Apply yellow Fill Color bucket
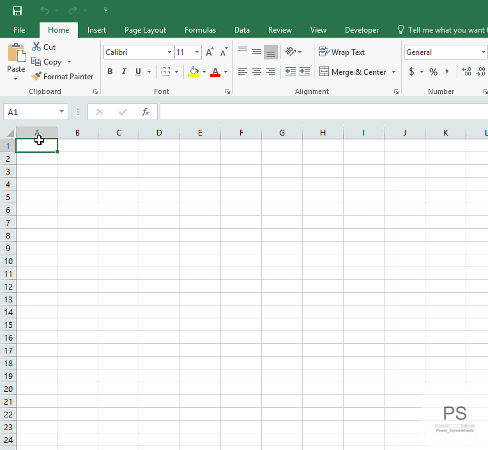This screenshot has height=450, width=488. [194, 71]
